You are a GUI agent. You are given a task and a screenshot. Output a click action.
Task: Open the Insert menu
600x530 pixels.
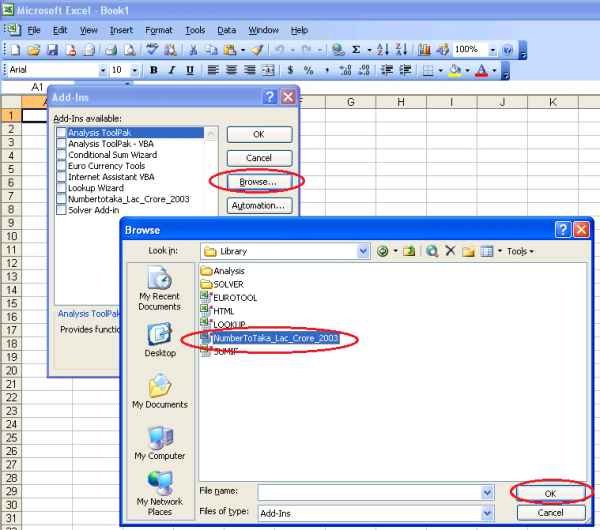(121, 30)
